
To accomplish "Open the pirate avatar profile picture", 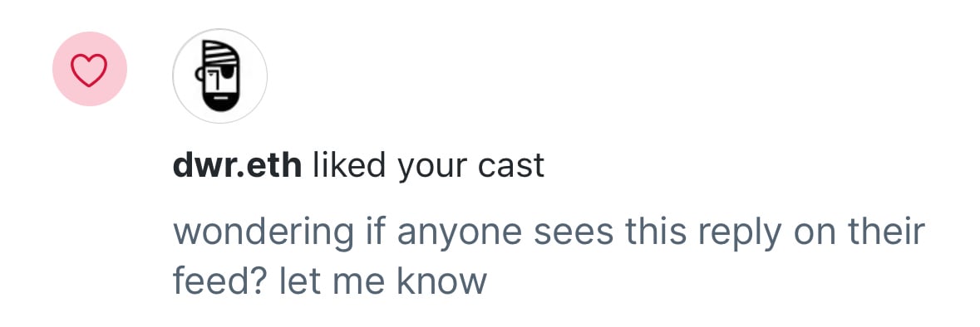I will 220,76.
